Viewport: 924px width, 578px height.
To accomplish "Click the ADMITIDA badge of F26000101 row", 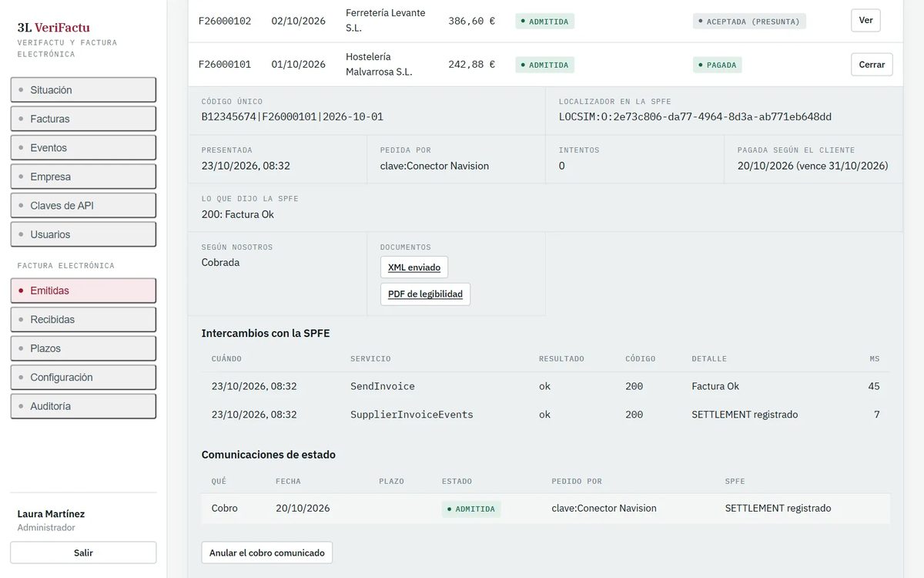I will point(545,65).
